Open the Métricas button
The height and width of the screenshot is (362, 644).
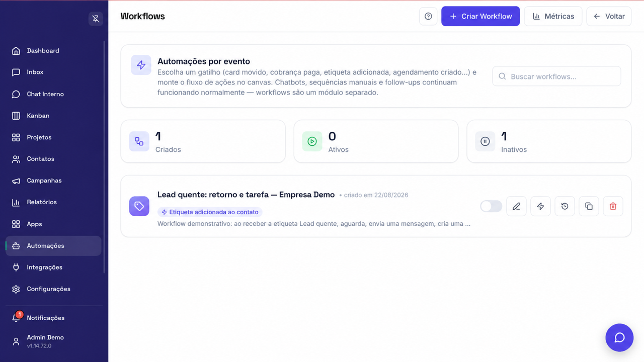[553, 16]
